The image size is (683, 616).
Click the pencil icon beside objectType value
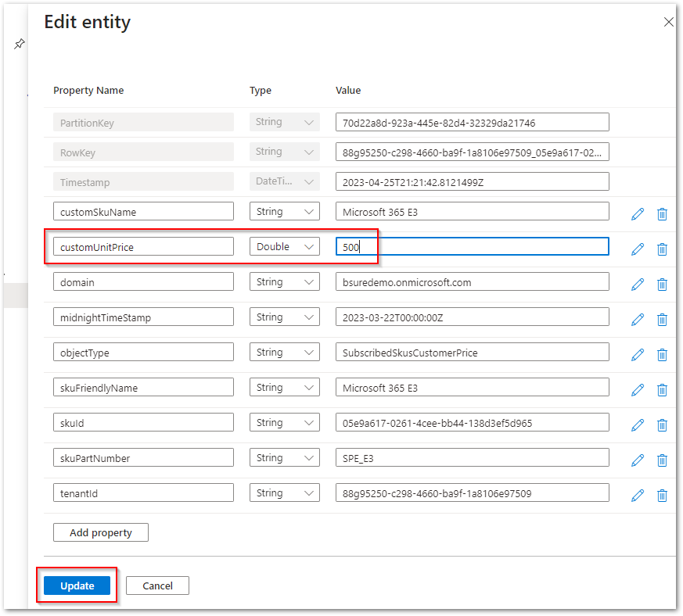638,354
